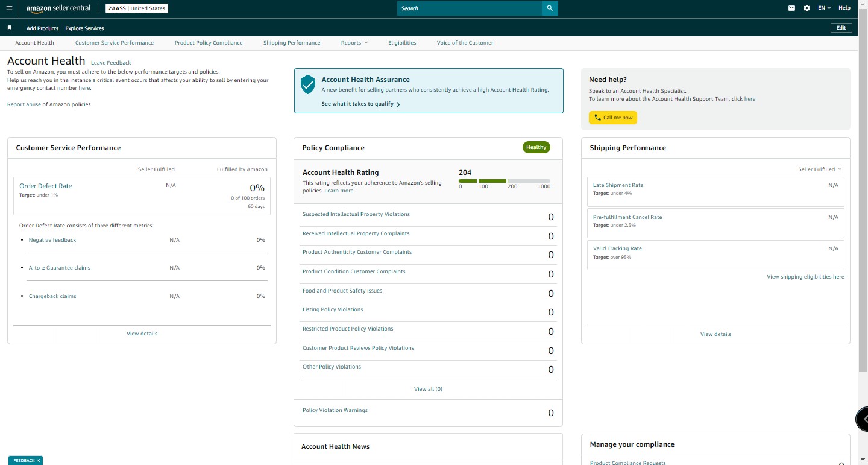Click the Learn more link under Account Health Rating
The image size is (868, 465).
tap(339, 191)
